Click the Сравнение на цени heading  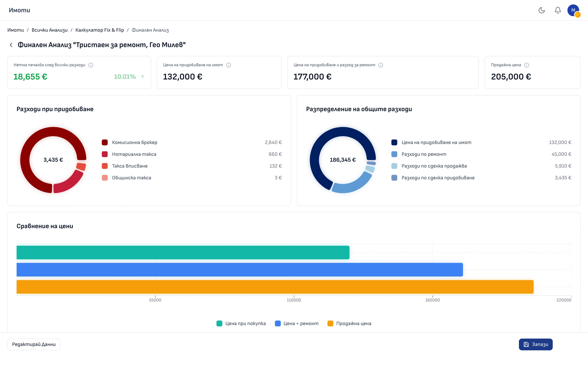tap(45, 226)
